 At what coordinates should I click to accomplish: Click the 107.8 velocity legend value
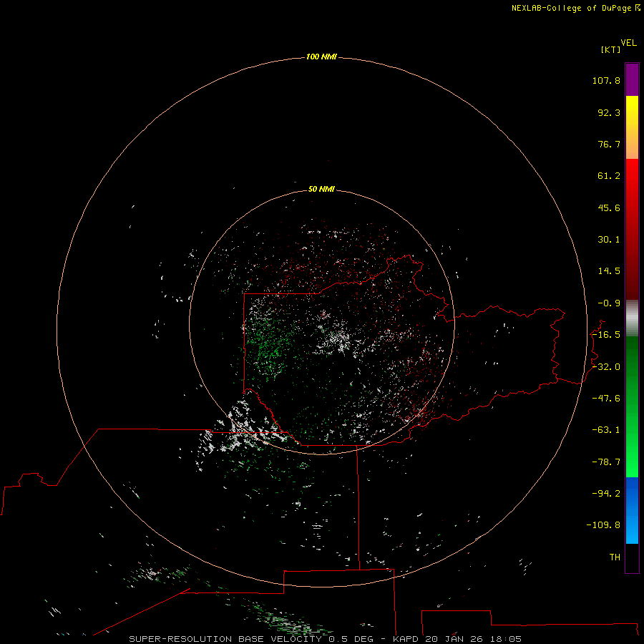pos(606,80)
